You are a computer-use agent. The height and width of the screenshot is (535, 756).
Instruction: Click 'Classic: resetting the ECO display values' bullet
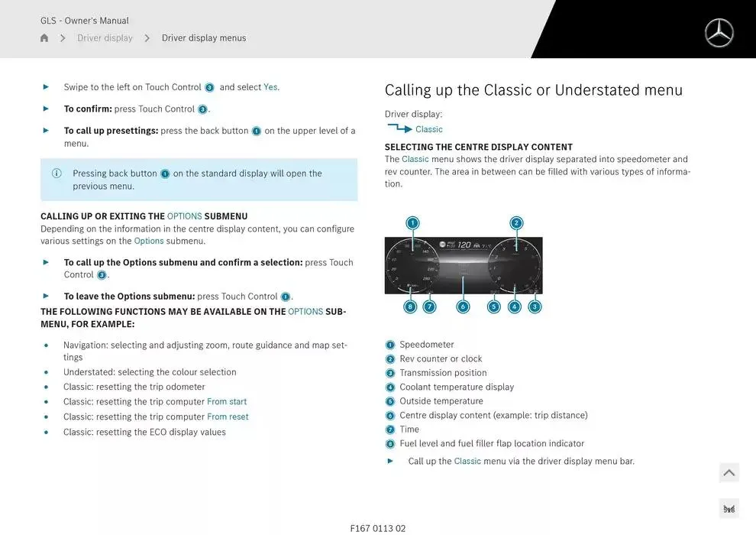[x=144, y=432]
